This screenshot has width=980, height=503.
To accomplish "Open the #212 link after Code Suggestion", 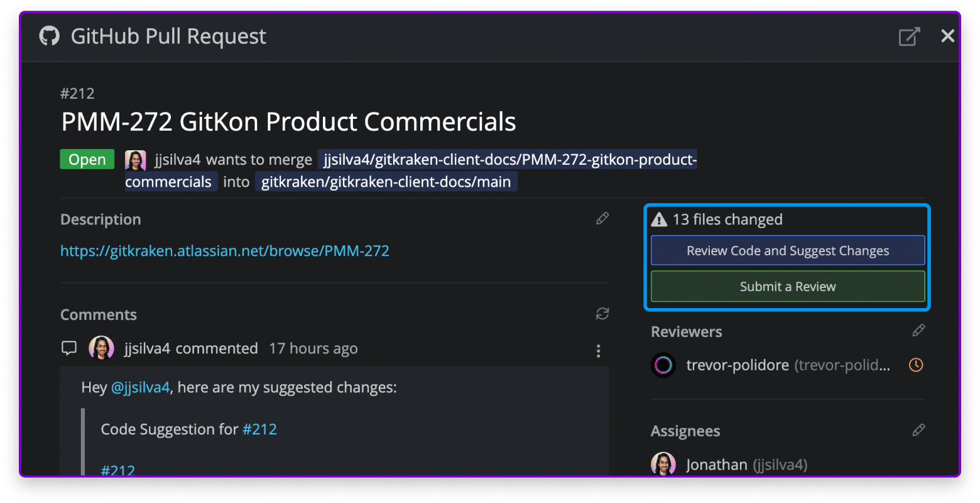I will click(259, 429).
